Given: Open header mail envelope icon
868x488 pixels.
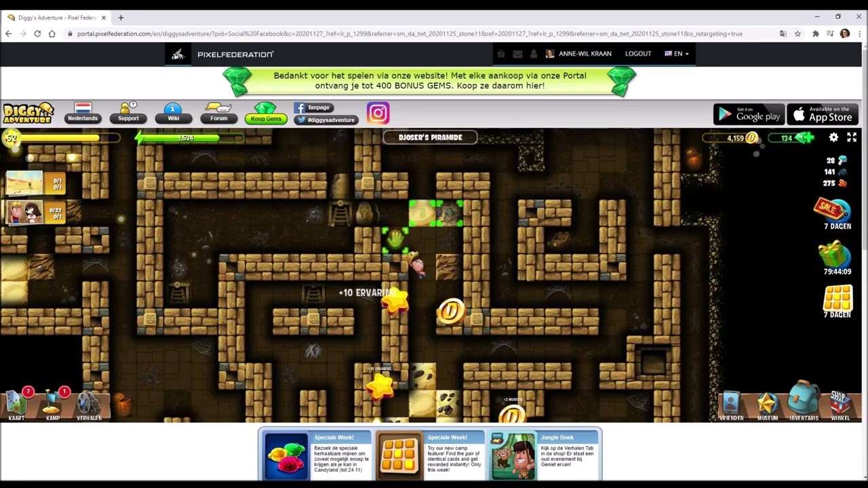Looking at the screenshot, I should 518,54.
